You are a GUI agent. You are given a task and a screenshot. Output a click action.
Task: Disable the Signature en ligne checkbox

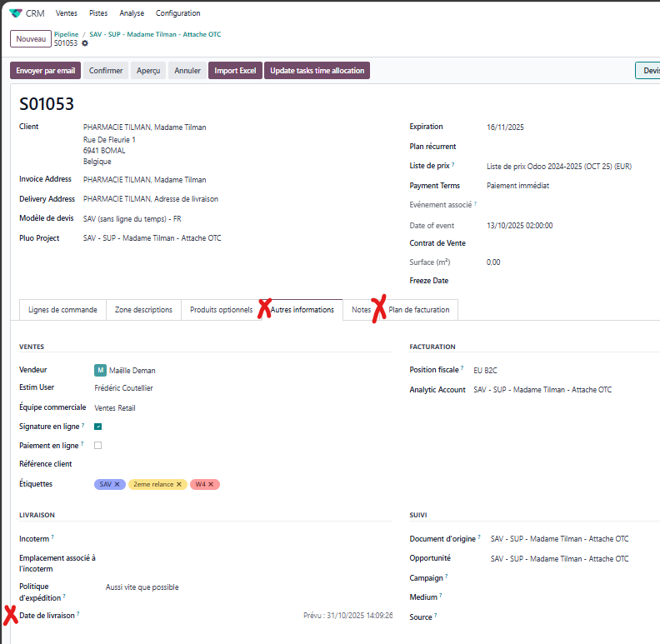pos(98,427)
